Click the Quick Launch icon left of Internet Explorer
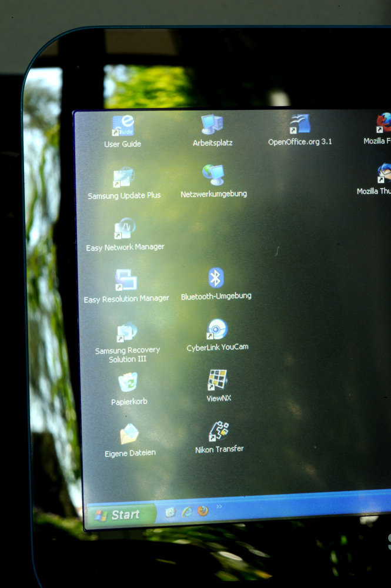391x588 pixels. click(171, 512)
